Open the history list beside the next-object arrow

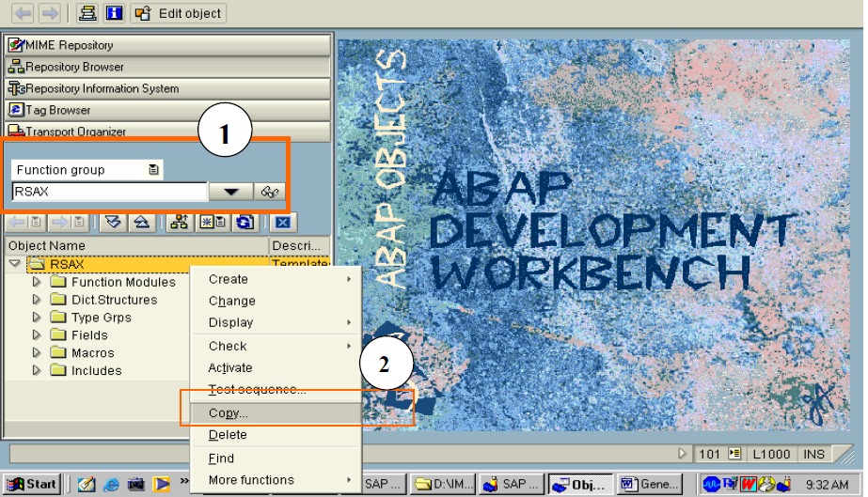click(79, 223)
